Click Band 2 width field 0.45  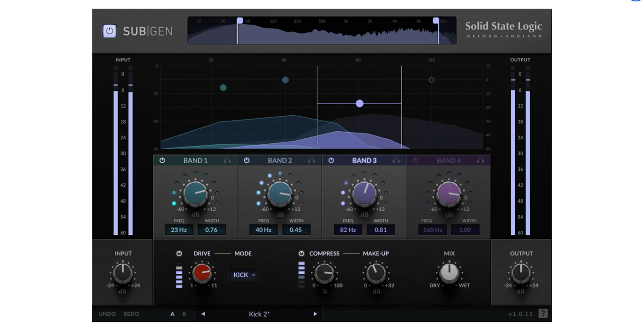tap(296, 230)
